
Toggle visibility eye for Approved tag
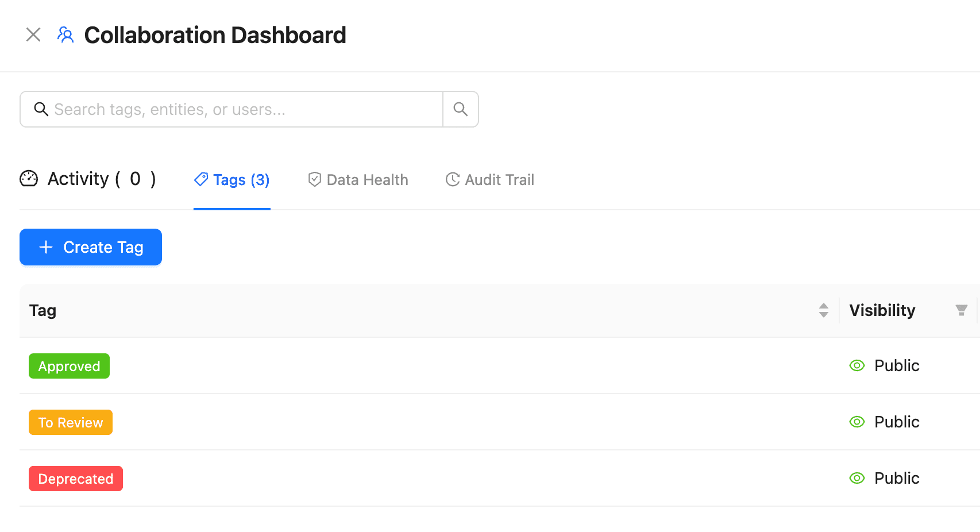click(857, 365)
